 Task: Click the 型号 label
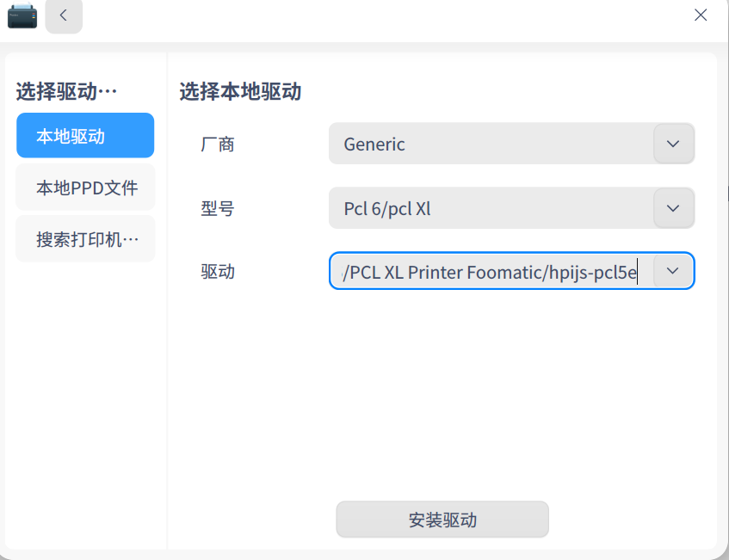click(x=218, y=208)
